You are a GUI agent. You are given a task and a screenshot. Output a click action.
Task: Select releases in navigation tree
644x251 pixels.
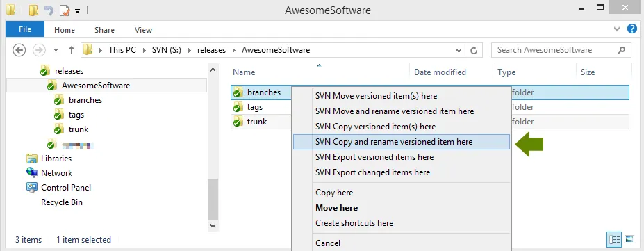click(x=69, y=71)
